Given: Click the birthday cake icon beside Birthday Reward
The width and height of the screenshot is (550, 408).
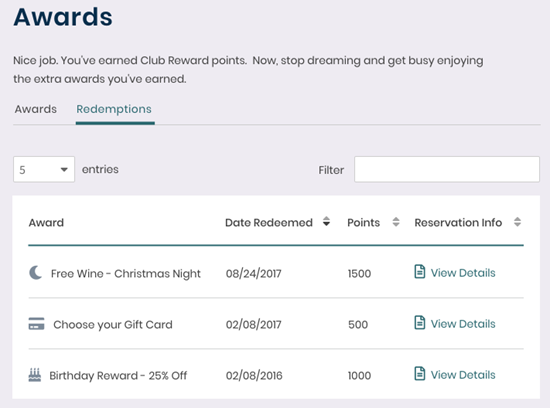Looking at the screenshot, I should click(35, 375).
